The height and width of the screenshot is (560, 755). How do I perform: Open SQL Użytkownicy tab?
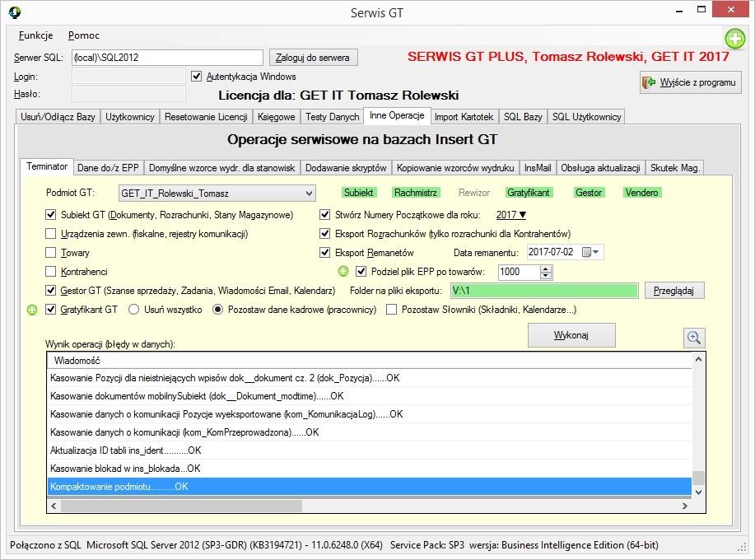pyautogui.click(x=586, y=116)
